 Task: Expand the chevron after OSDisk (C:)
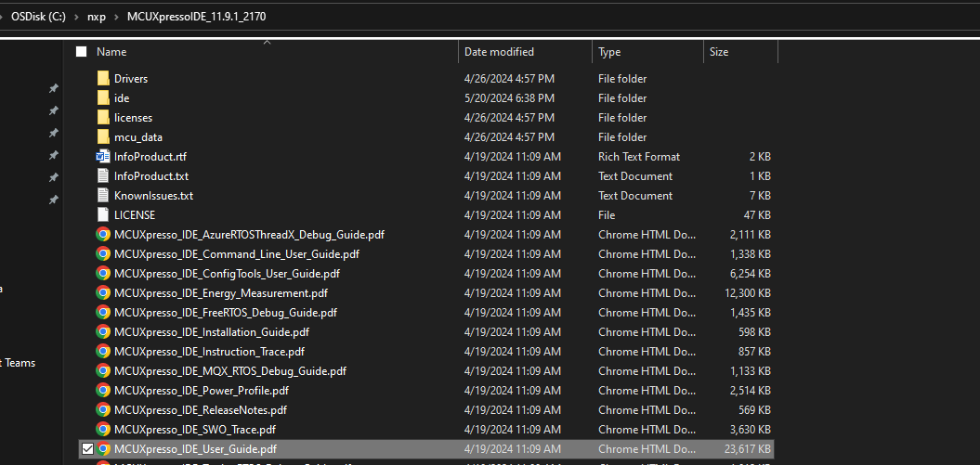74,18
